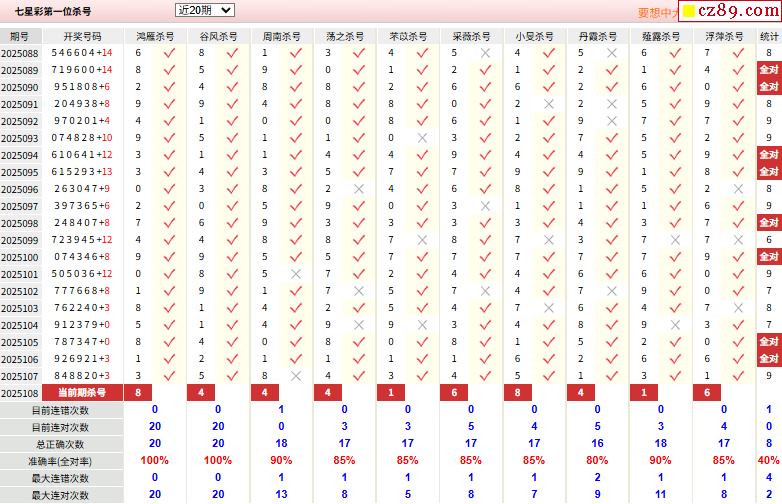
Task: Click the 七星彩第一位杀号 page title
Action: click(x=53, y=11)
